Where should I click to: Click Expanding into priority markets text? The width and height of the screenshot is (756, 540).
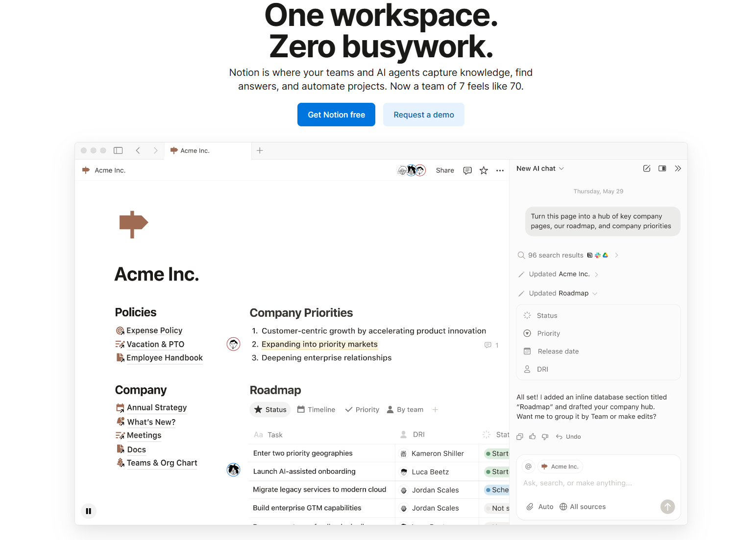point(319,344)
